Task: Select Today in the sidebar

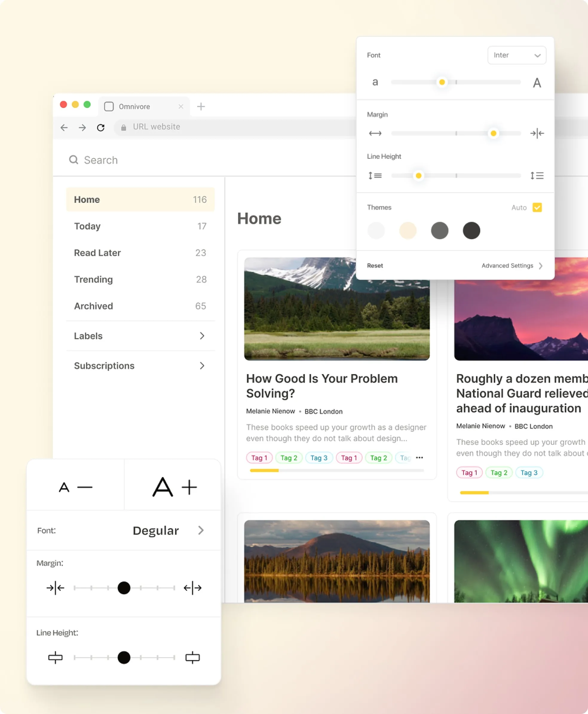Action: (140, 226)
